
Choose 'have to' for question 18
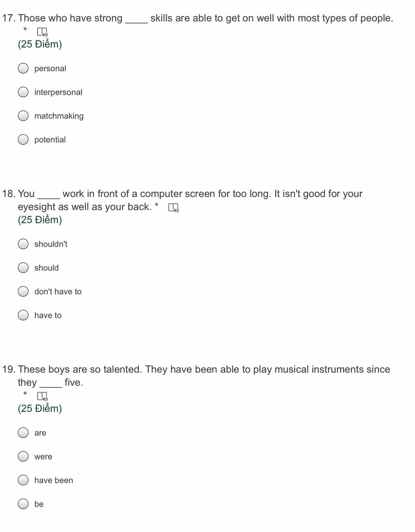click(x=24, y=315)
